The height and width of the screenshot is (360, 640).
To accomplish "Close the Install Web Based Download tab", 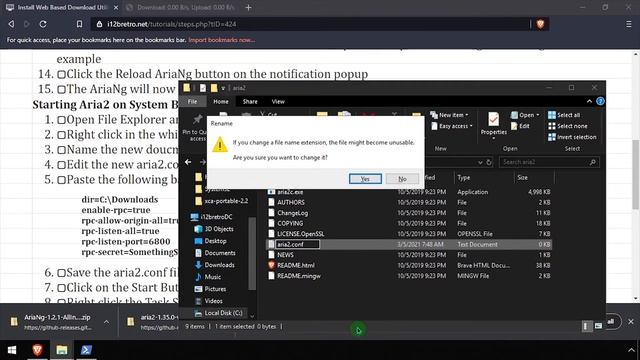I will coord(116,7).
